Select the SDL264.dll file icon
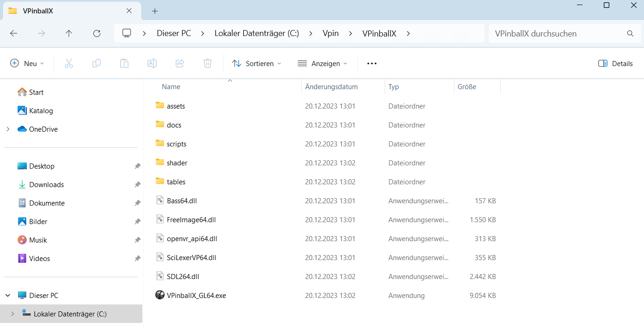Image resolution: width=644 pixels, height=328 pixels. coord(160,276)
